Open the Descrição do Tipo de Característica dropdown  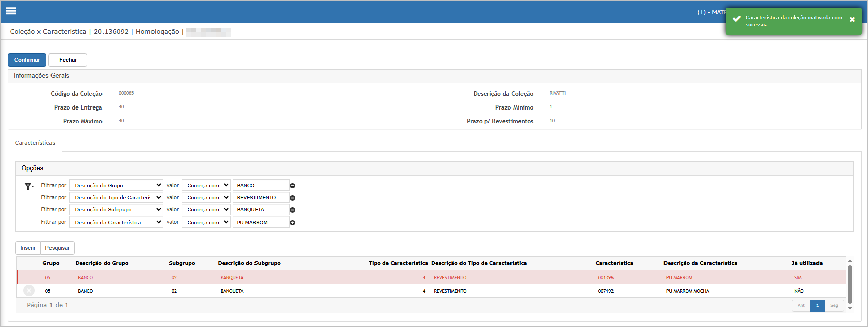tap(116, 198)
